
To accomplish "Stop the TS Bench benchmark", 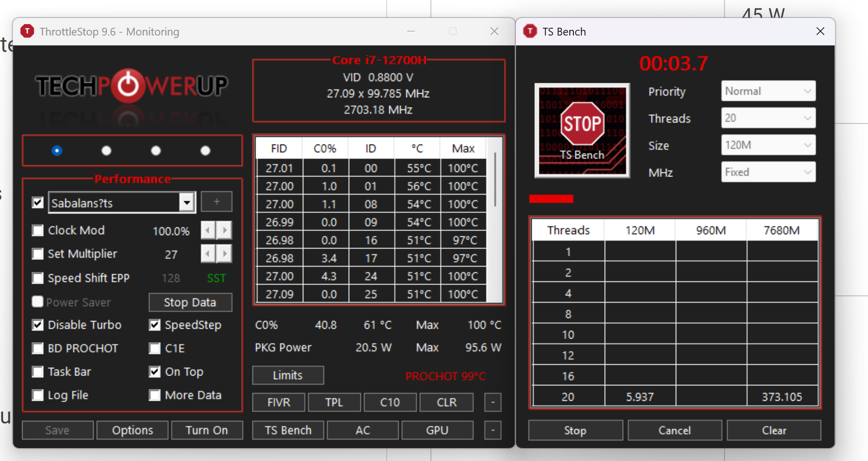I will pos(575,430).
